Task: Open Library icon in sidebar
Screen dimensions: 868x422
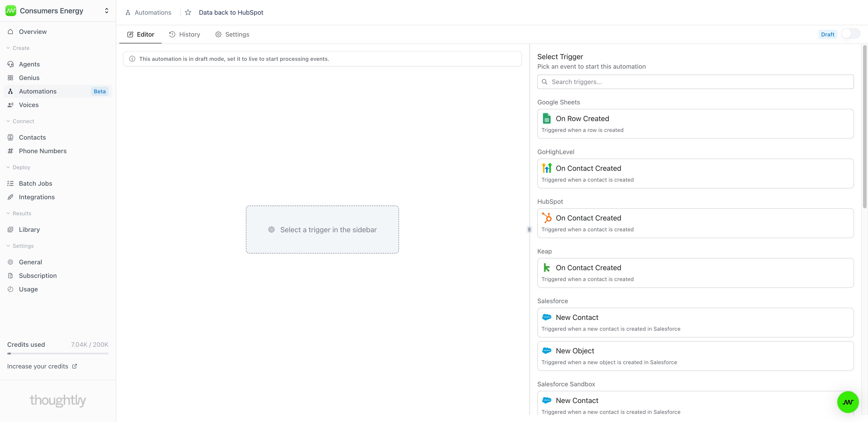Action: pyautogui.click(x=10, y=230)
